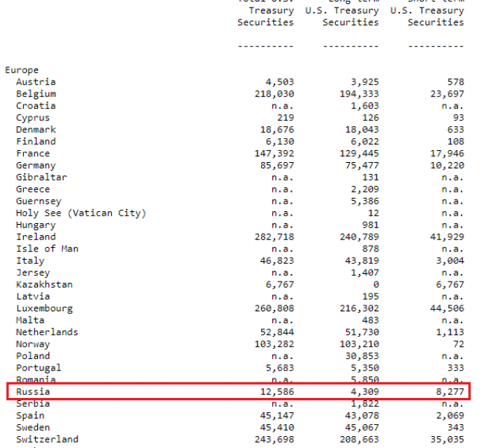Click the Europe region heading

(x=22, y=70)
